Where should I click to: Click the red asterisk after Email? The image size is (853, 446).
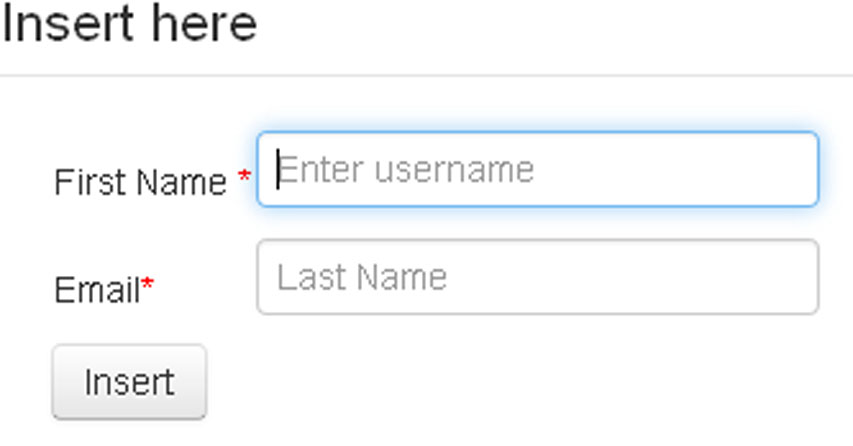point(147,284)
